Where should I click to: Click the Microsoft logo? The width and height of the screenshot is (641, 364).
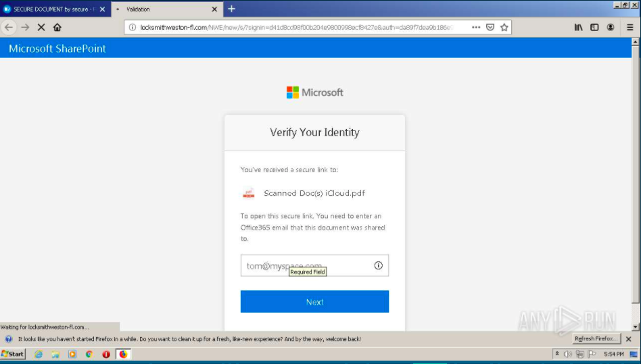tap(315, 93)
